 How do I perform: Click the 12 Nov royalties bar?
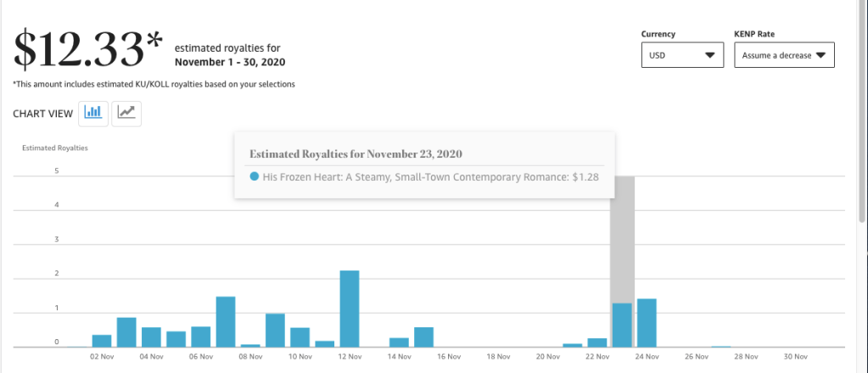(x=350, y=309)
